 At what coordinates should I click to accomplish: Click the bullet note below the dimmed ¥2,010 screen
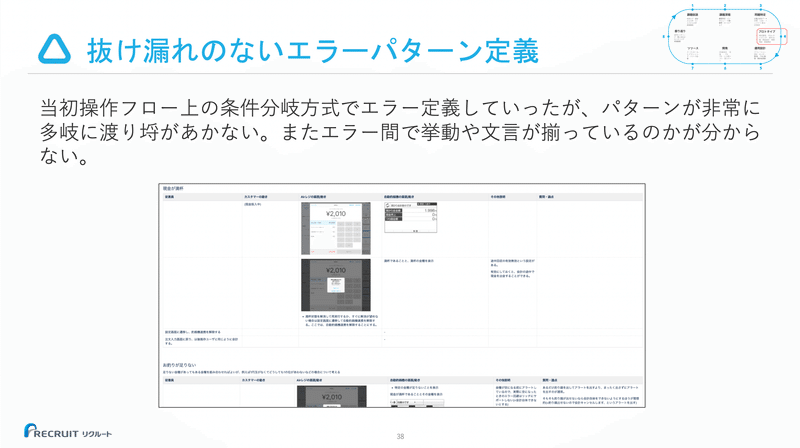point(340,320)
